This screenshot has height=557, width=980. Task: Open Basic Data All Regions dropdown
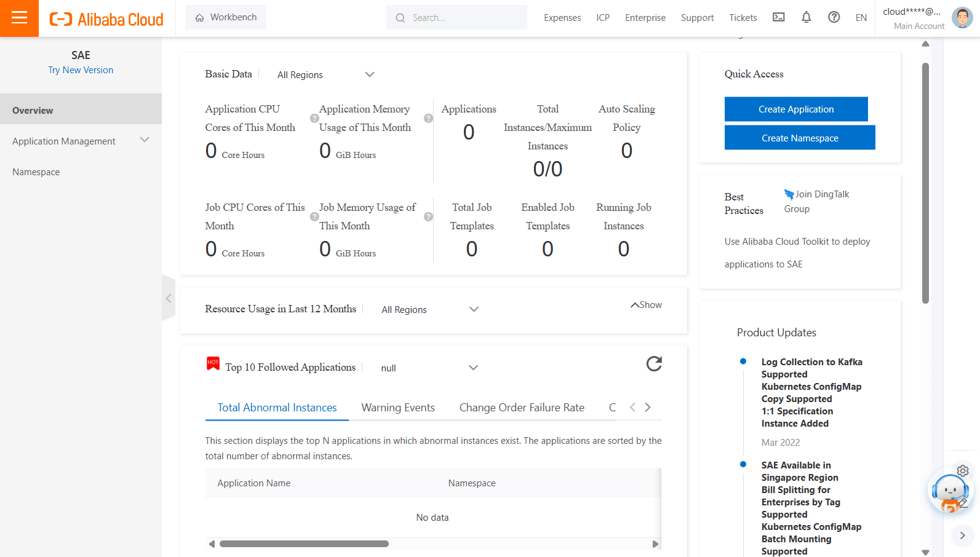325,74
